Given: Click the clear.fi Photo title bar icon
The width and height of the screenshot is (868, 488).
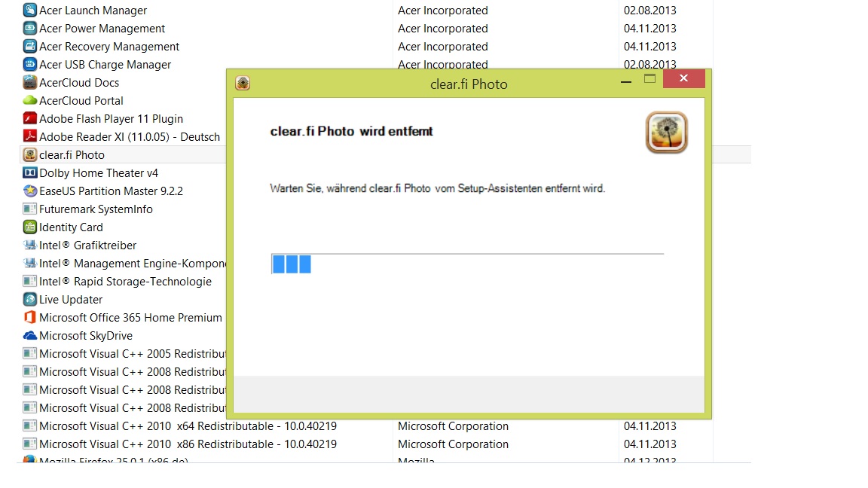Looking at the screenshot, I should (x=243, y=84).
